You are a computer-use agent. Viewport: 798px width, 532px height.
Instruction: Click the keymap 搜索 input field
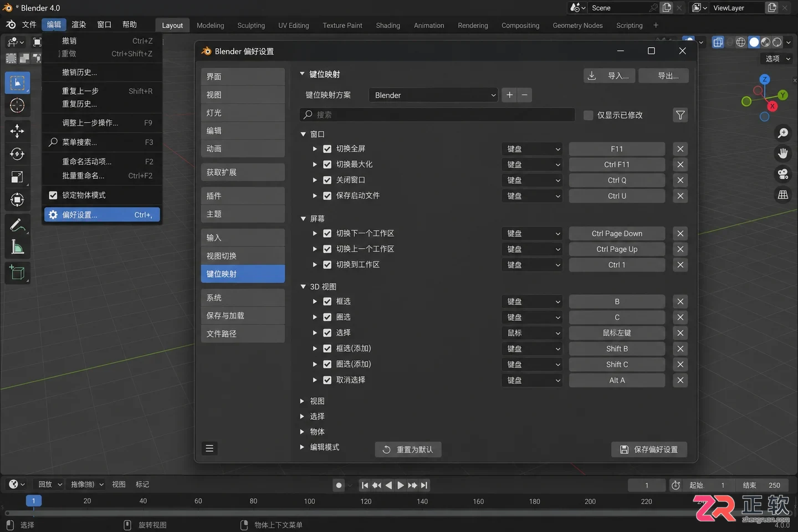click(x=437, y=115)
